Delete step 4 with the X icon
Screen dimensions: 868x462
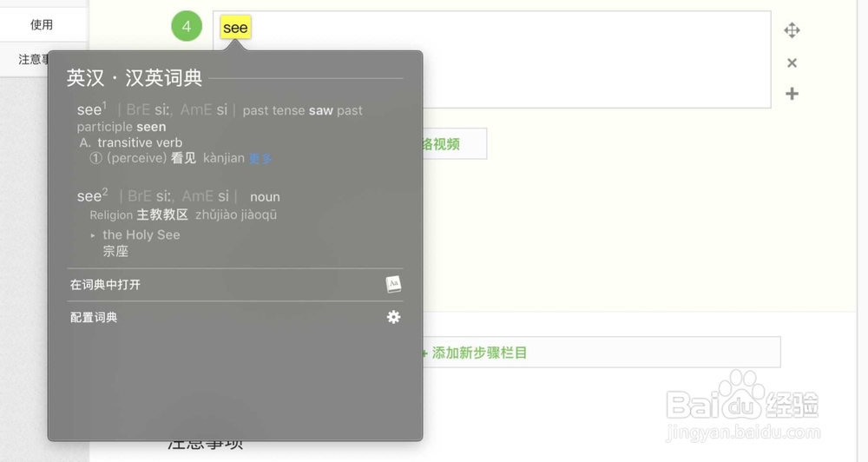pyautogui.click(x=792, y=63)
